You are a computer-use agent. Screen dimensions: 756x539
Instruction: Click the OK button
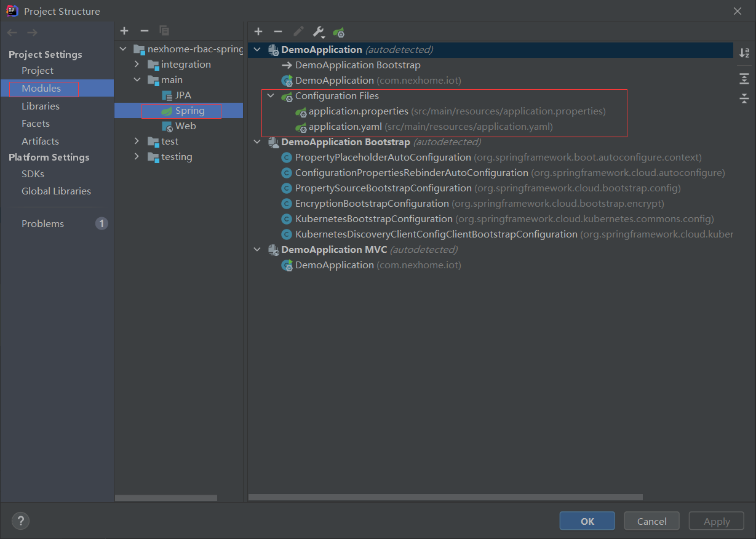[587, 521]
